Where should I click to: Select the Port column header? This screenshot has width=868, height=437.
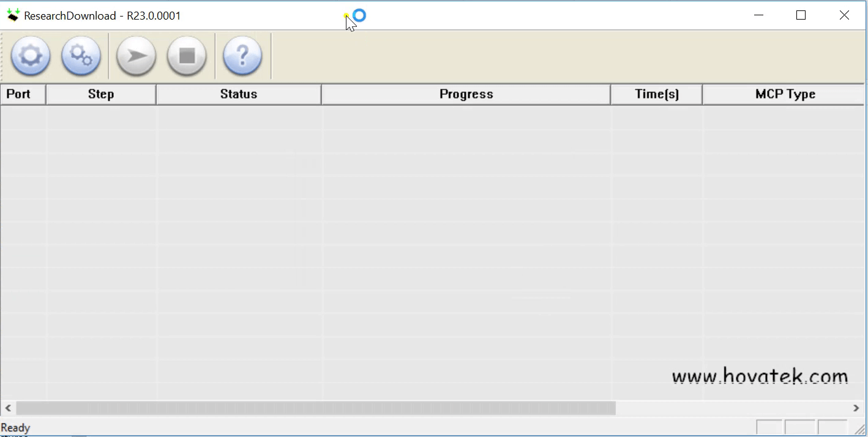pyautogui.click(x=22, y=94)
